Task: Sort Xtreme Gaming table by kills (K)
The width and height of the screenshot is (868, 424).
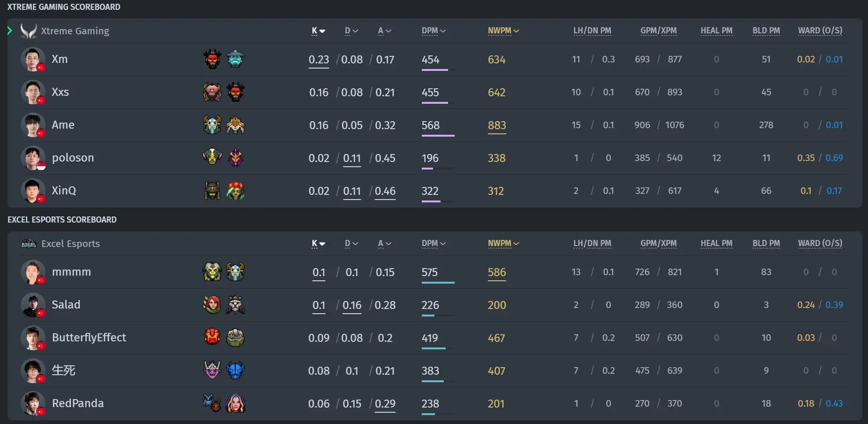Action: point(318,31)
